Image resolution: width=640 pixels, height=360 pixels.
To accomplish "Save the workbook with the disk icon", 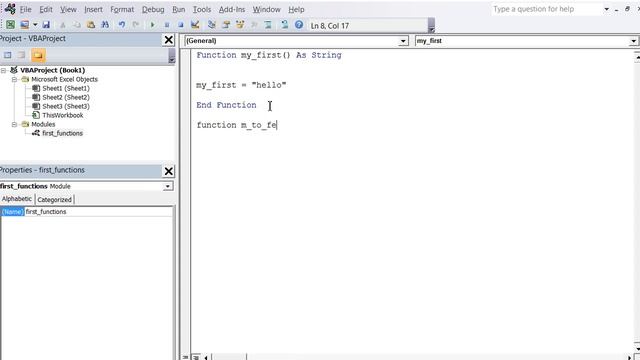I will 46,25.
